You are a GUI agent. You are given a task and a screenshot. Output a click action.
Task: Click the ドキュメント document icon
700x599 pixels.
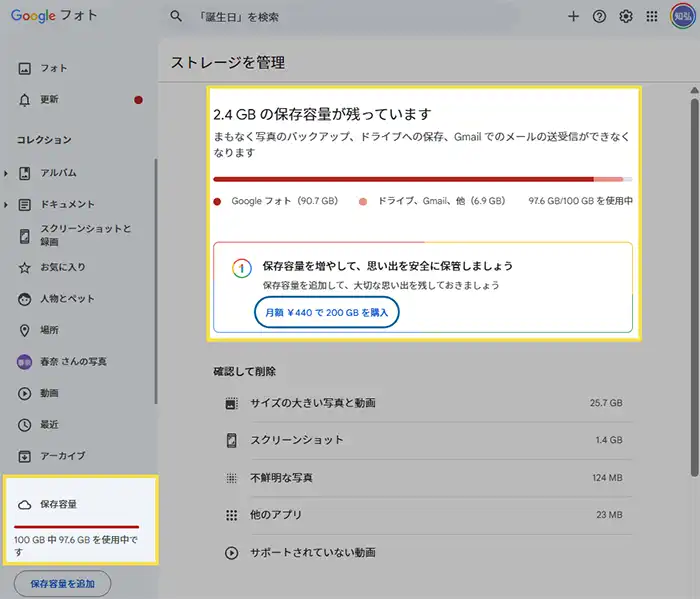coord(25,205)
